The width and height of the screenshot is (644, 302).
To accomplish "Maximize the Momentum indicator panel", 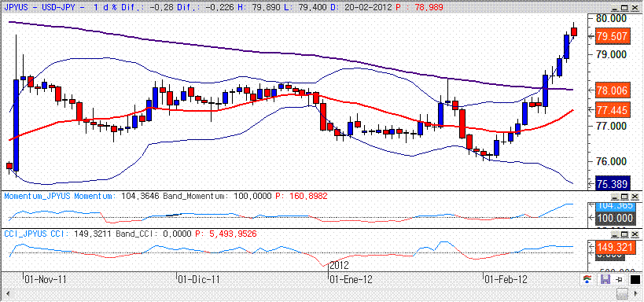I will (x=624, y=197).
